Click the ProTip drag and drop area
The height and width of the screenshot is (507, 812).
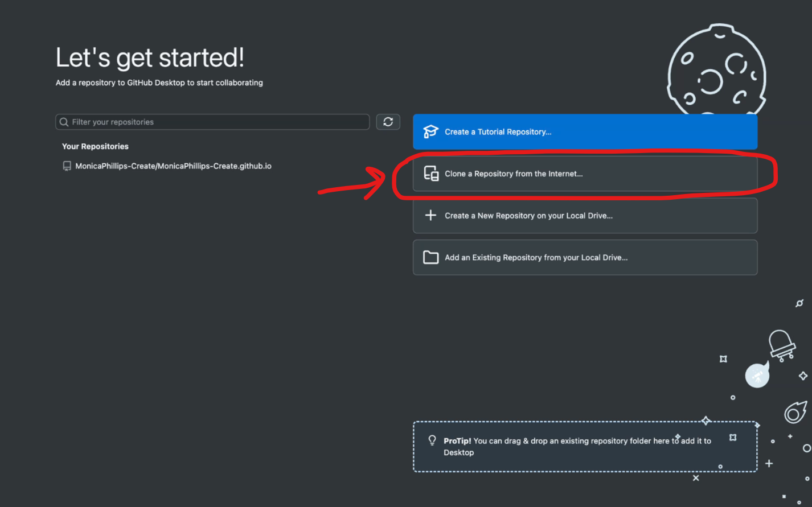(585, 447)
